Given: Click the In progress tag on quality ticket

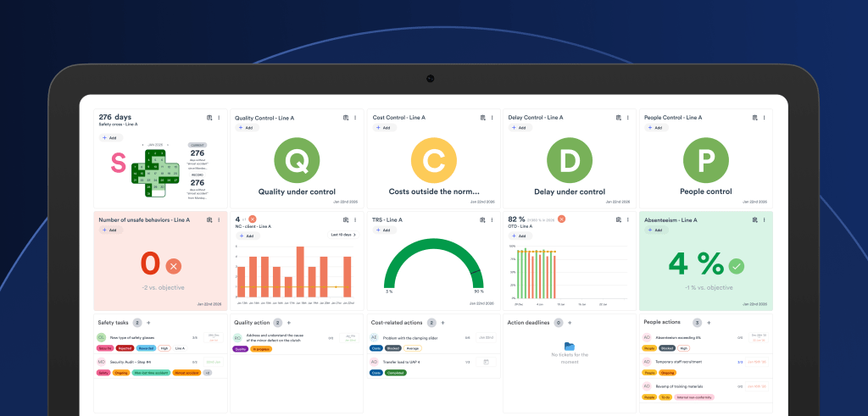Looking at the screenshot, I should tap(261, 349).
